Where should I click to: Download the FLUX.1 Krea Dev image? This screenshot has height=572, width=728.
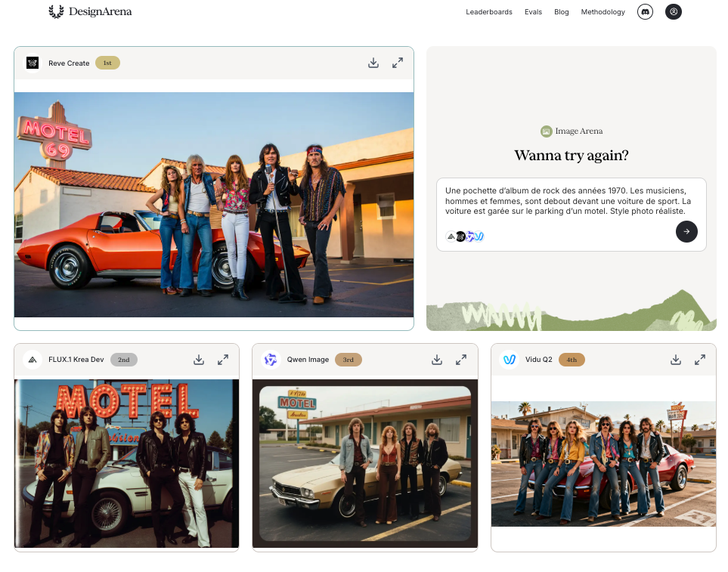click(x=199, y=360)
